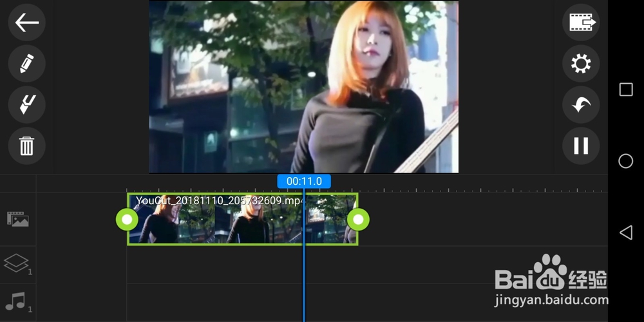Tap the Android back triangle button

[x=626, y=232]
